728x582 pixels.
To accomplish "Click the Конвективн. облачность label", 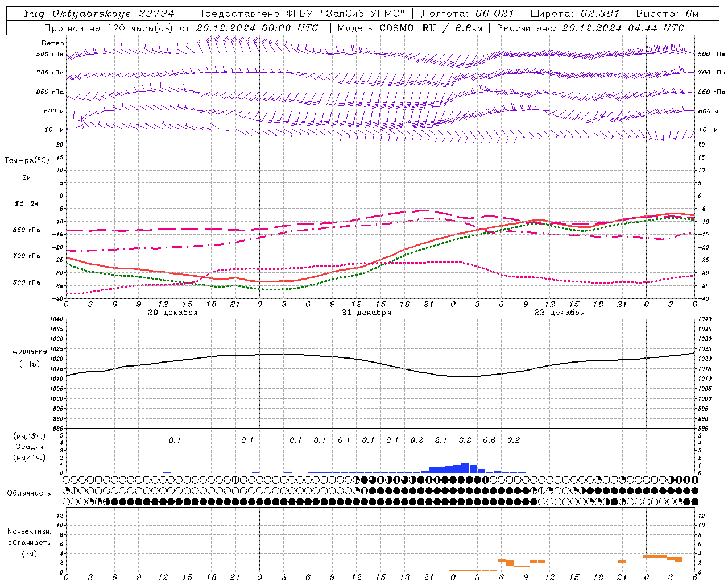I will point(29,537).
